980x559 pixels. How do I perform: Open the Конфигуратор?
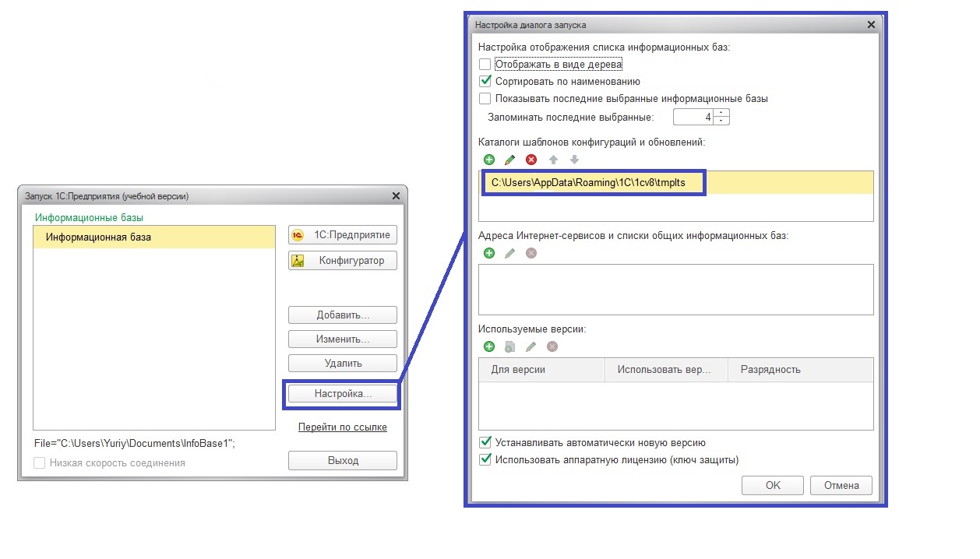pos(343,261)
